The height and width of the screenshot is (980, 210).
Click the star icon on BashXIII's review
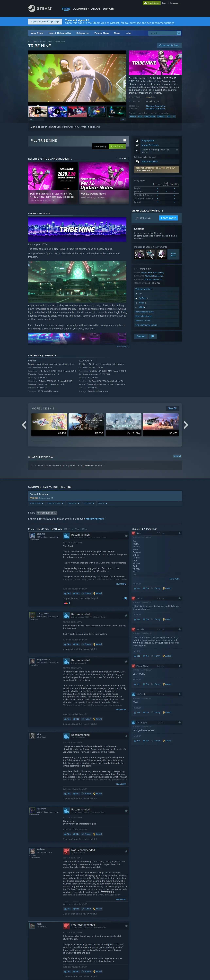[x=126, y=536]
